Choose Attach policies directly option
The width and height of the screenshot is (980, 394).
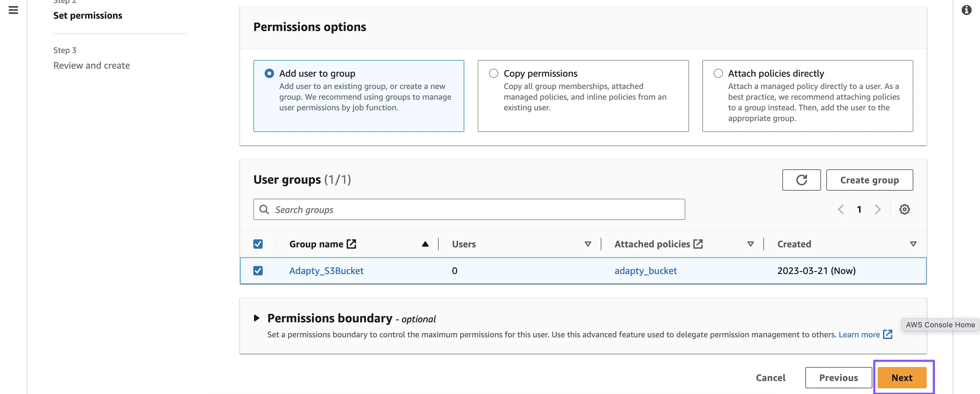[x=718, y=73]
